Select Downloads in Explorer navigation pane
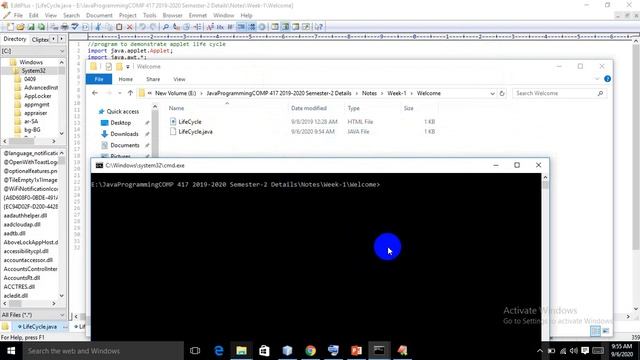 [124, 134]
